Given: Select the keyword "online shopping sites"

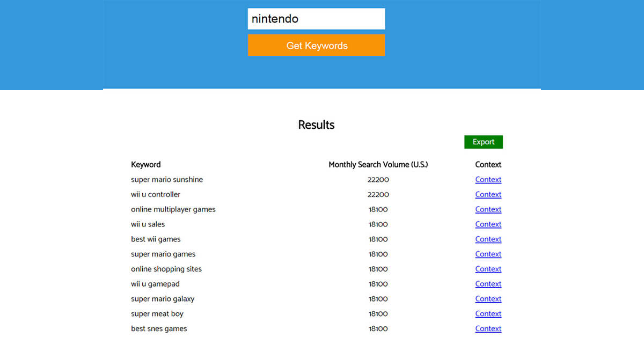Looking at the screenshot, I should pos(166,269).
